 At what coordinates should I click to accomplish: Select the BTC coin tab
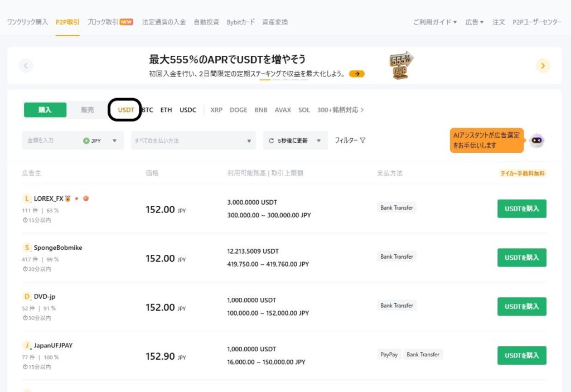pos(148,110)
